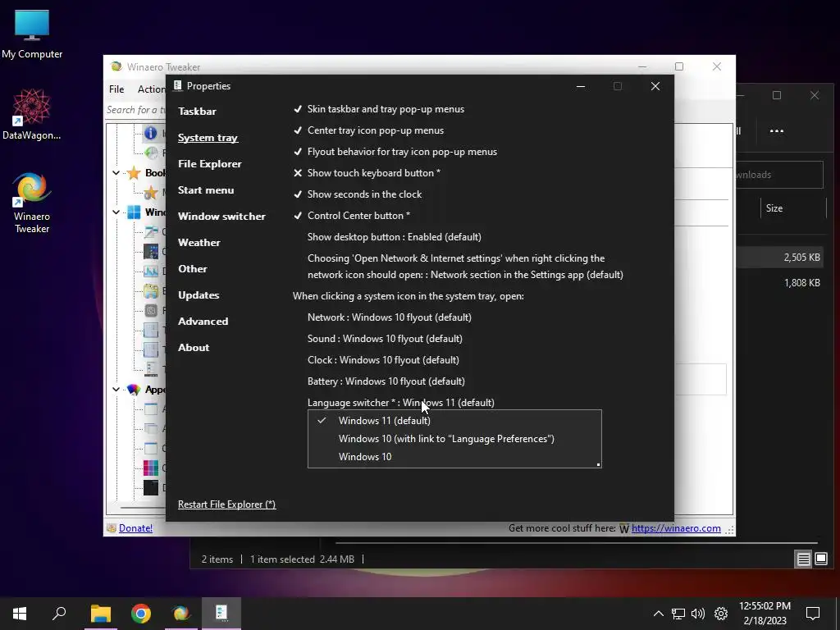Open the Advanced settings section

(x=203, y=322)
